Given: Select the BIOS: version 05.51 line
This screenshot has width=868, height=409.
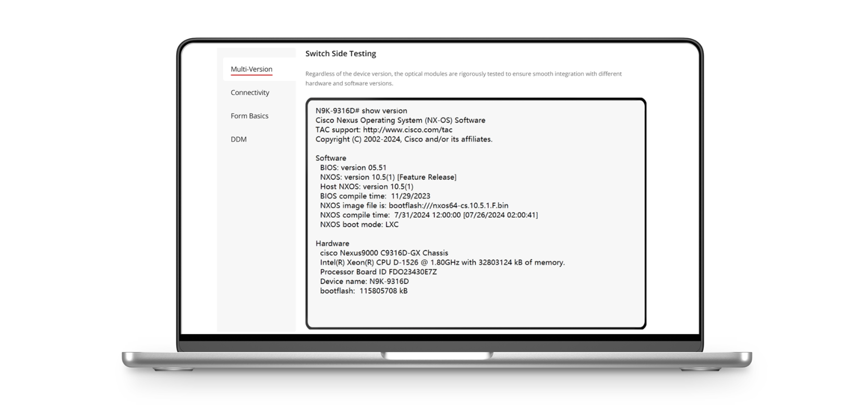Looking at the screenshot, I should pyautogui.click(x=353, y=168).
